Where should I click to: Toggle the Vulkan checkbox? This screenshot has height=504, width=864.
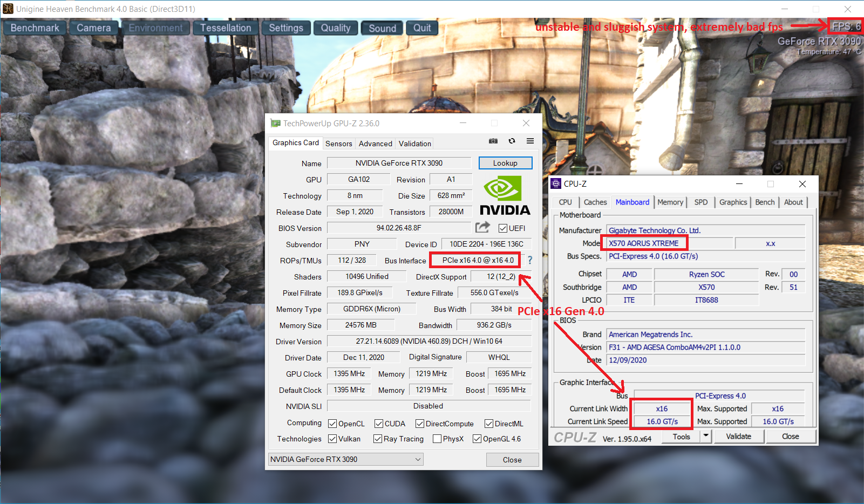click(332, 439)
